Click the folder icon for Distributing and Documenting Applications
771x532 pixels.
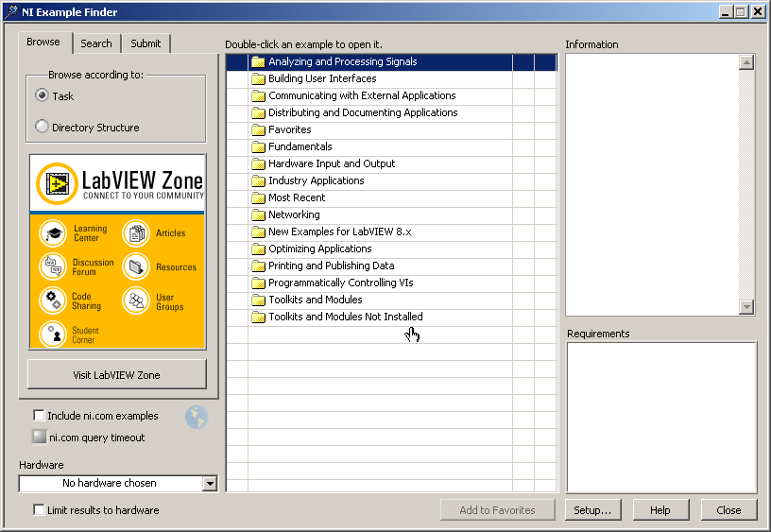(x=258, y=112)
